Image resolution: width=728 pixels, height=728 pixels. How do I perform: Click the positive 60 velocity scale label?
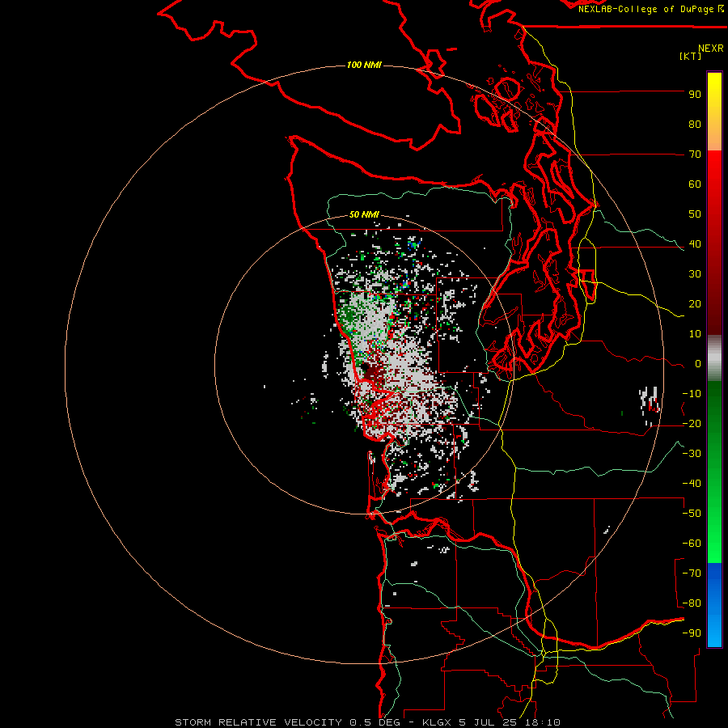(x=695, y=184)
